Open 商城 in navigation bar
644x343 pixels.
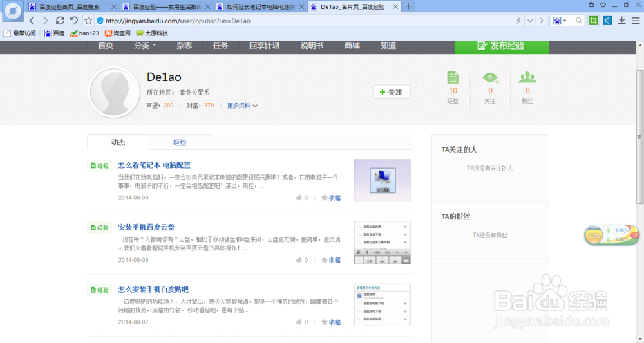(x=352, y=46)
